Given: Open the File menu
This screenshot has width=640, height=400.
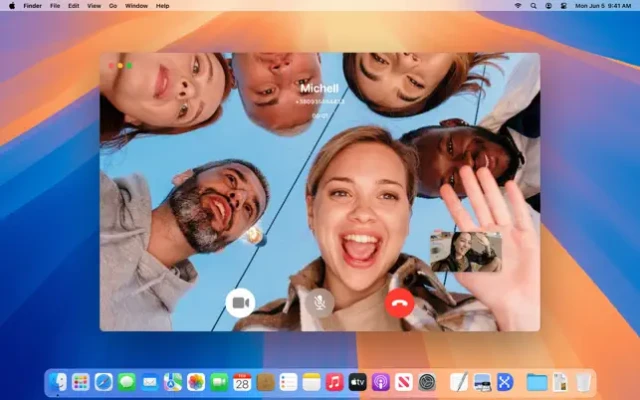Looking at the screenshot, I should click(x=55, y=6).
